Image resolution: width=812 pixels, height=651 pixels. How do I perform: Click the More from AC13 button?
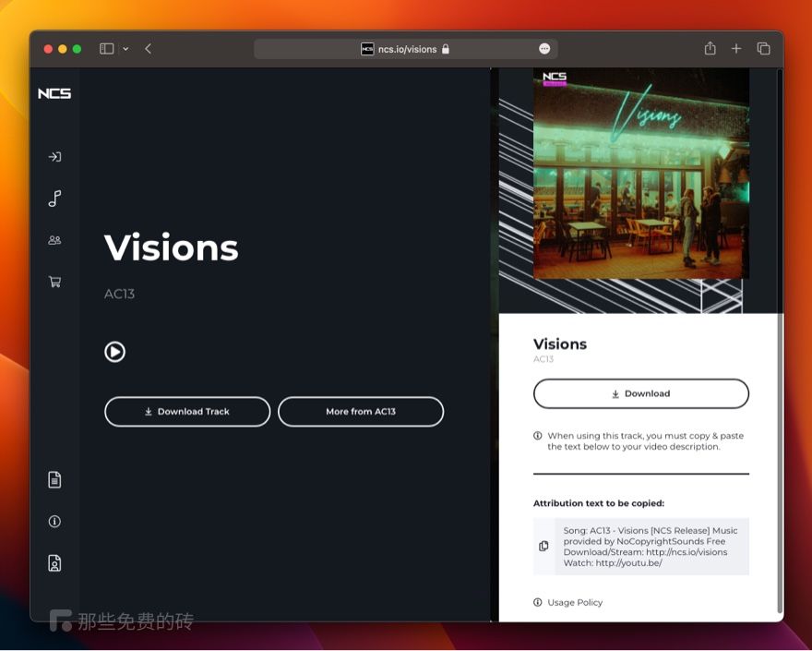coord(361,412)
